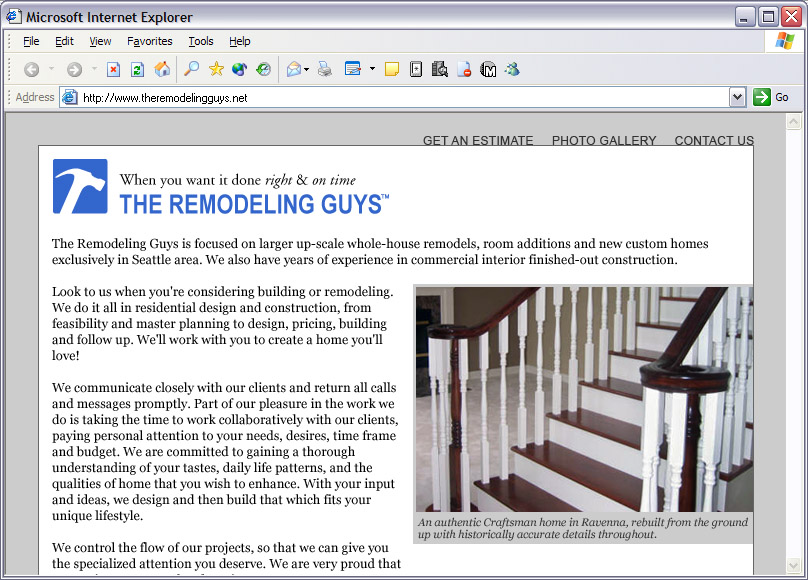Open the History clock icon
This screenshot has height=580, width=808.
tap(263, 70)
